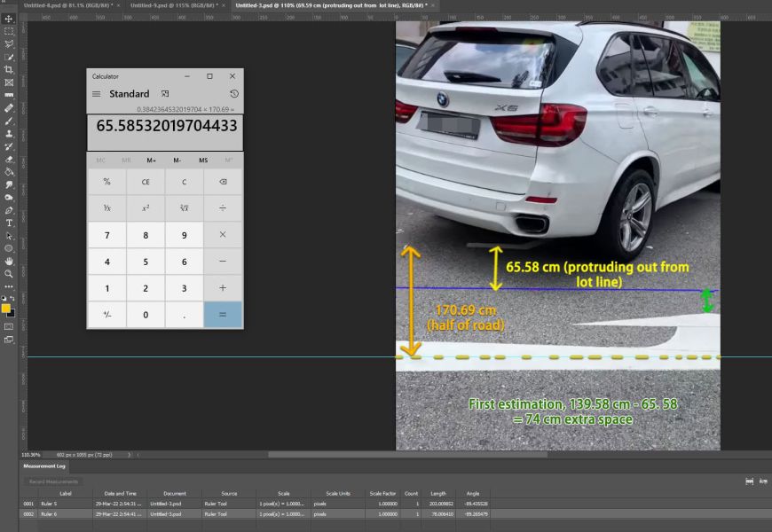Select the Lasso tool
This screenshot has width=772, height=532.
[x=9, y=43]
